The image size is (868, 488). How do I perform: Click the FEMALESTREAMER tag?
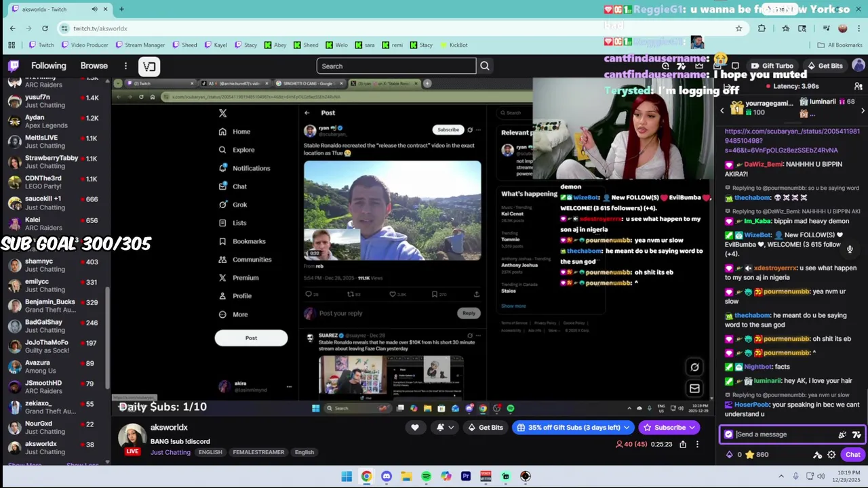[258, 452]
